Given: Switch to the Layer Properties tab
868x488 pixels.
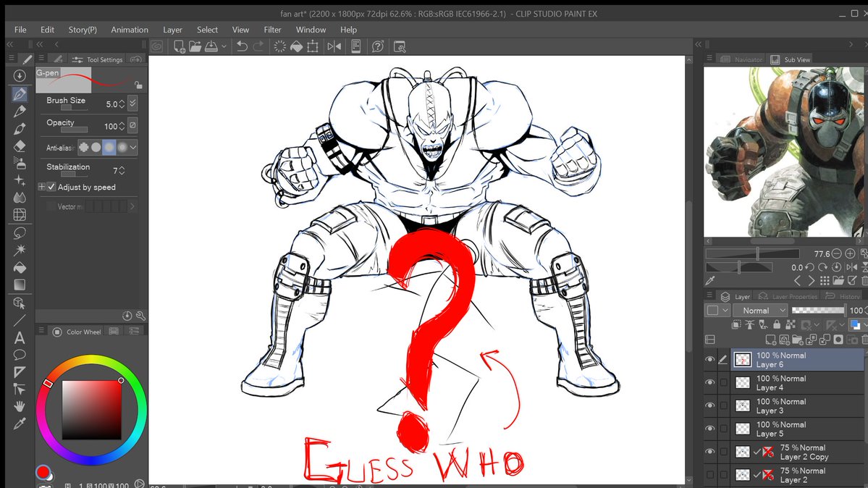Looking at the screenshot, I should pos(788,296).
